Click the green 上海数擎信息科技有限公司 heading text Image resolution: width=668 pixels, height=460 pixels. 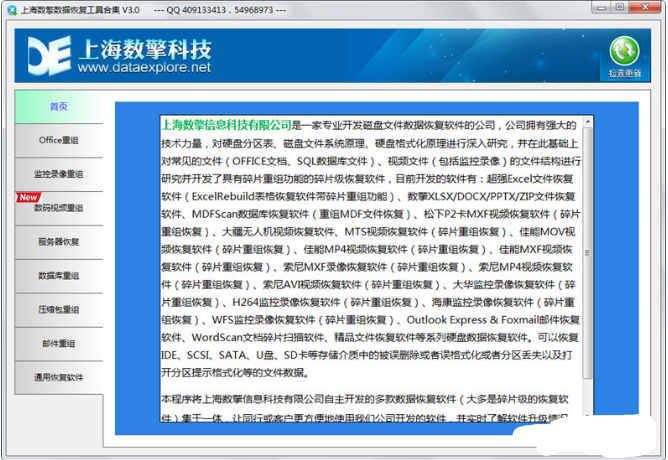(x=226, y=125)
